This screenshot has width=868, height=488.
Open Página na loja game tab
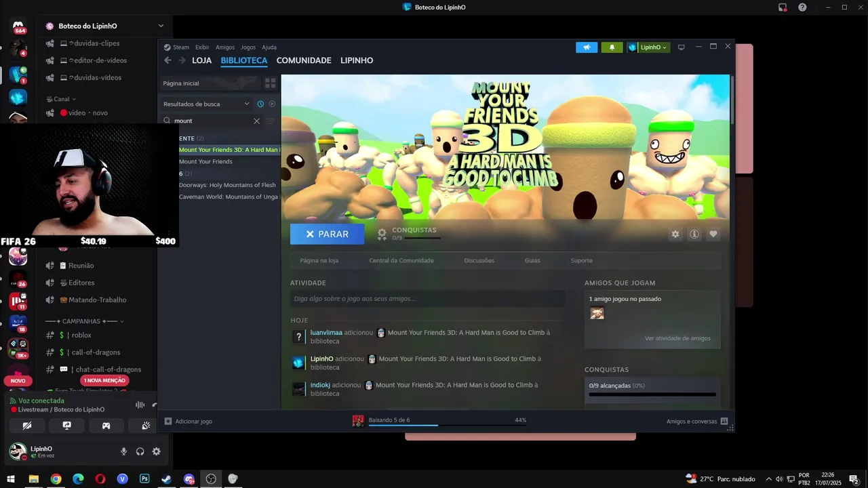[x=319, y=260]
